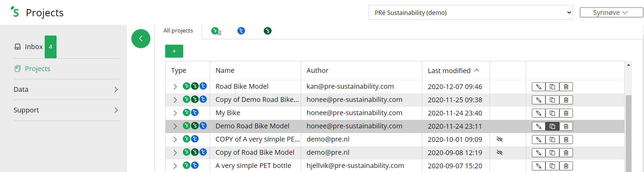Expand the Data sidebar section
The height and width of the screenshot is (172, 644).
click(x=67, y=89)
